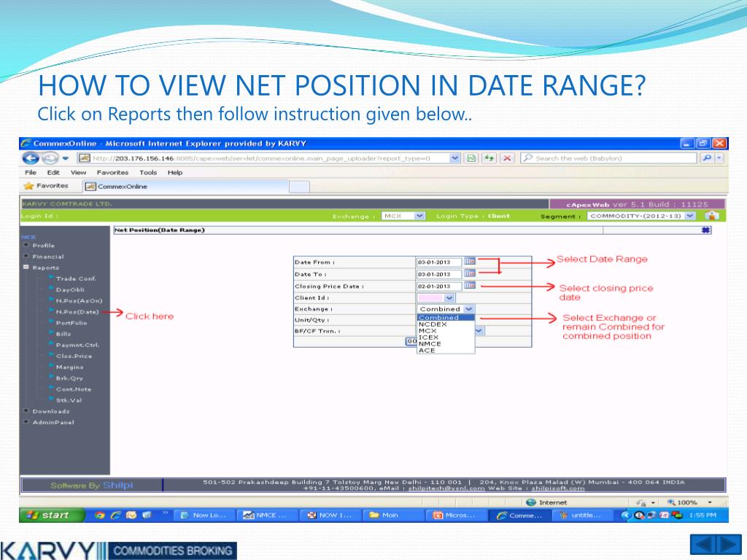This screenshot has width=747, height=560.
Task: Click the Windows start button
Action: [x=52, y=515]
